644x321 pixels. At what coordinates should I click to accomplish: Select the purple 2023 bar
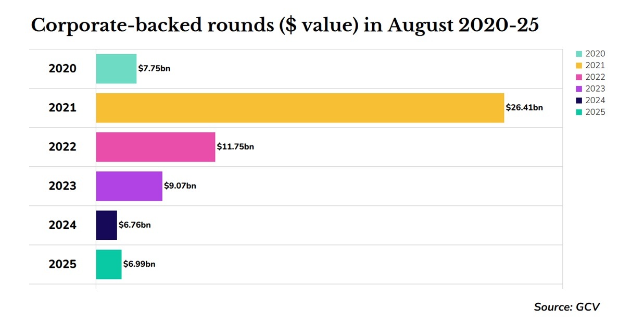pyautogui.click(x=129, y=186)
